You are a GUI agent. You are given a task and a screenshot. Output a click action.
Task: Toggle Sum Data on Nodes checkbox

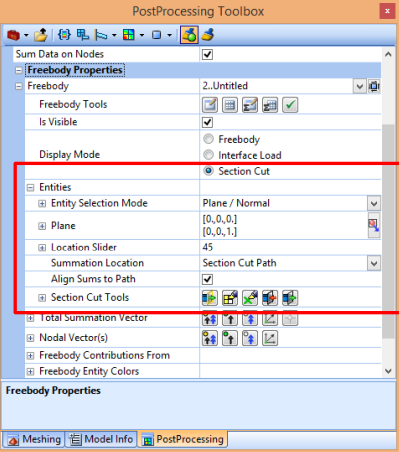[207, 54]
